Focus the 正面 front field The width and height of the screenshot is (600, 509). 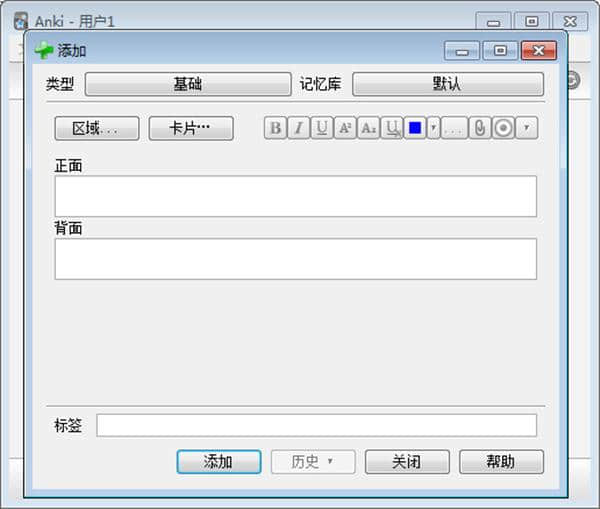coord(296,196)
